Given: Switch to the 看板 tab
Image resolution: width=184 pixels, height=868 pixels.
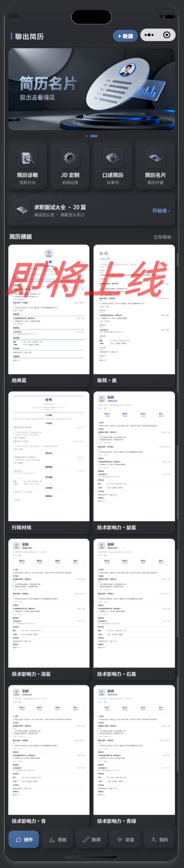Looking at the screenshot, I should pyautogui.click(x=58, y=839).
